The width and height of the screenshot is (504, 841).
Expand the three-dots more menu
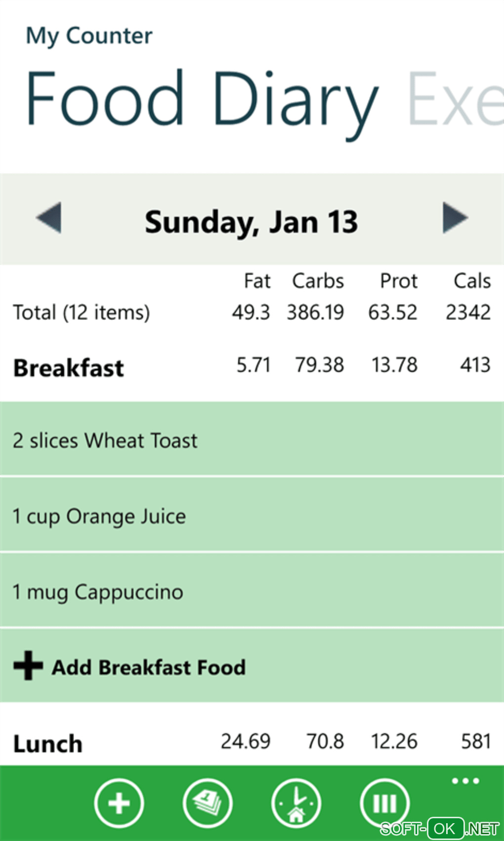[x=465, y=781]
